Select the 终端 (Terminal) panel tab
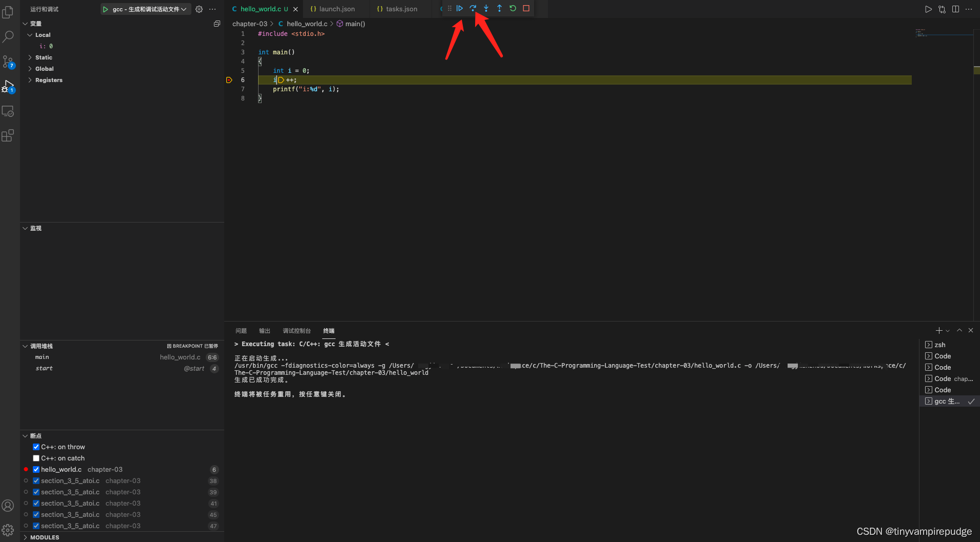This screenshot has height=542, width=980. tap(329, 331)
